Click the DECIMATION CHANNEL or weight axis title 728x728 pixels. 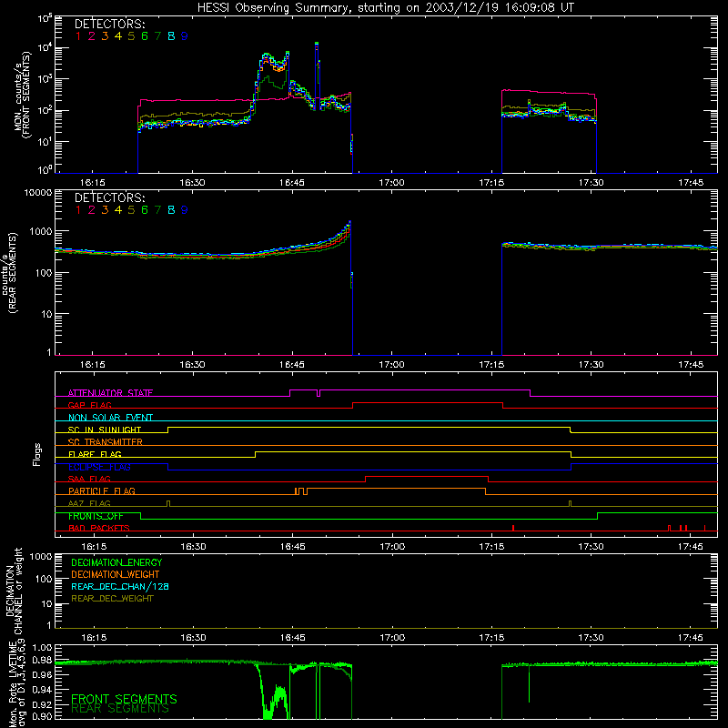14,591
